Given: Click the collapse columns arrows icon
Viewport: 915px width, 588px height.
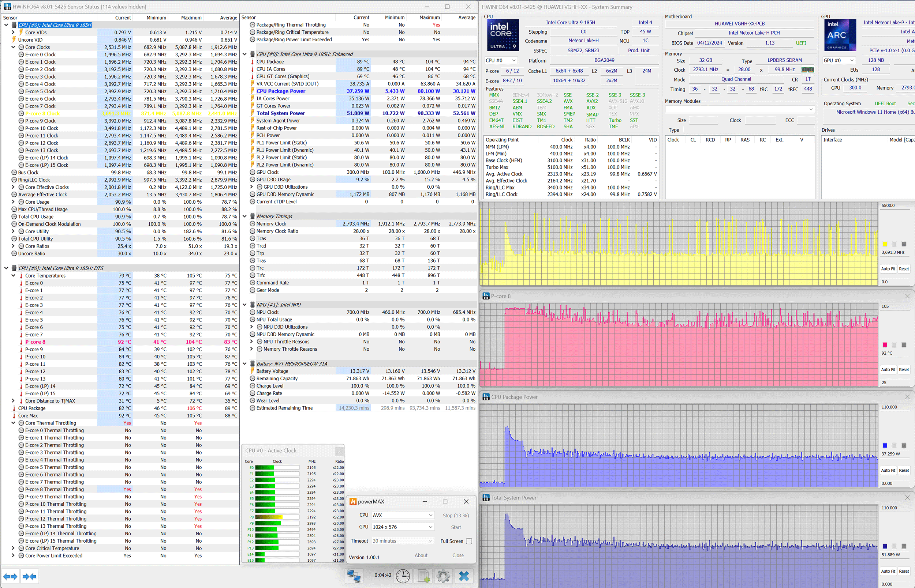Looking at the screenshot, I should pyautogui.click(x=29, y=577).
